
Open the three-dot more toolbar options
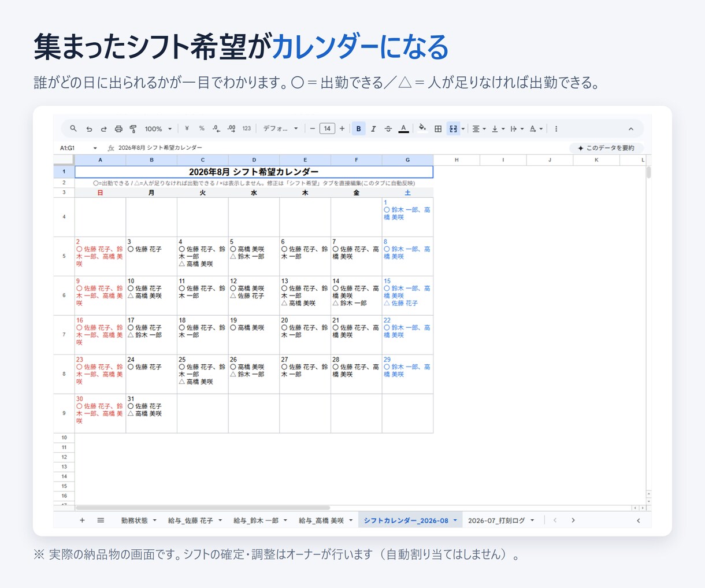click(556, 129)
